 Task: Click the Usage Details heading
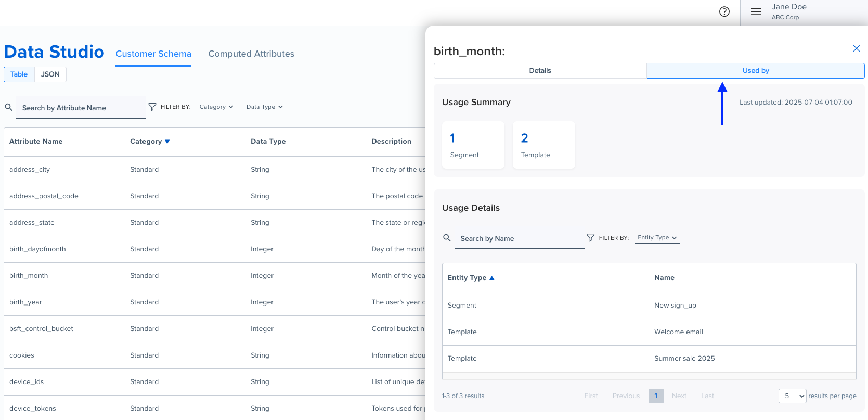pyautogui.click(x=471, y=208)
